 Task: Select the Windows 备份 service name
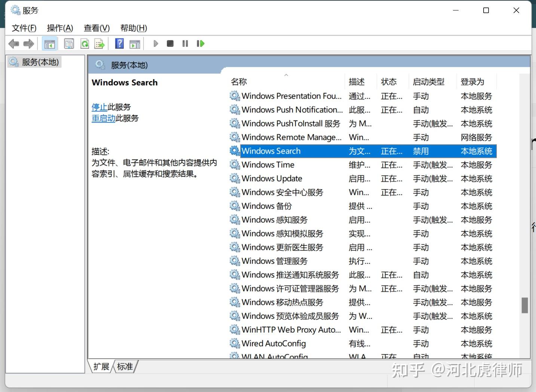point(267,206)
